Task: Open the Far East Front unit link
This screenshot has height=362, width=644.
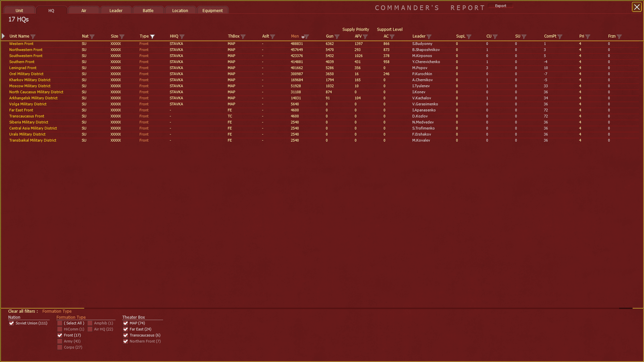Action: pos(21,110)
